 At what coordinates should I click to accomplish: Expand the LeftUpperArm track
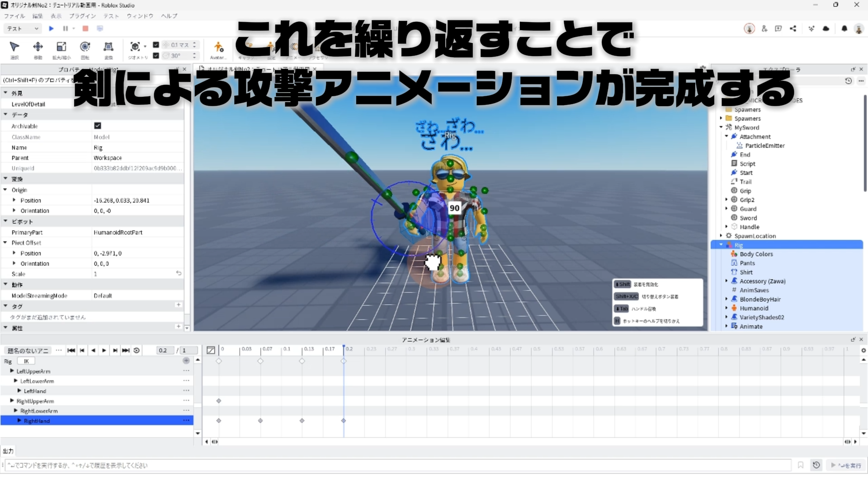[x=12, y=371]
